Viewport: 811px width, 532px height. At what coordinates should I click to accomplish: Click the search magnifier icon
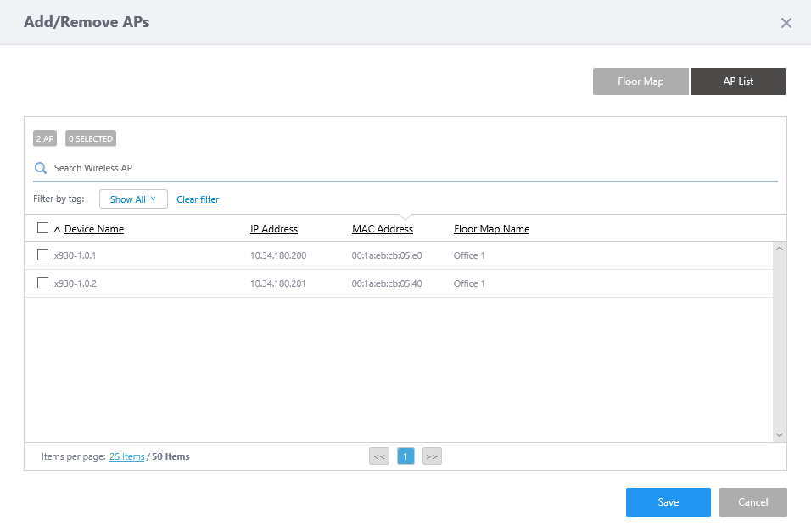click(40, 168)
